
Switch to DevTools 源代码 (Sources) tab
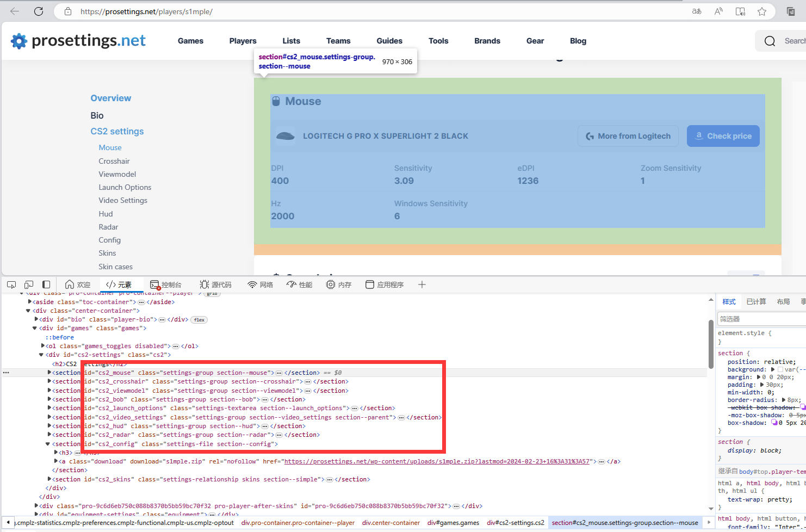click(x=216, y=284)
